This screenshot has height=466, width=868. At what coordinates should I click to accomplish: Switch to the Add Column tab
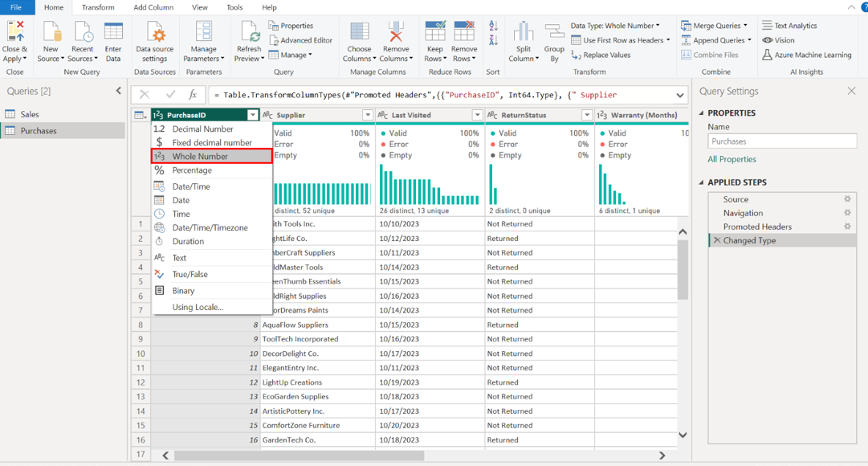click(x=153, y=7)
